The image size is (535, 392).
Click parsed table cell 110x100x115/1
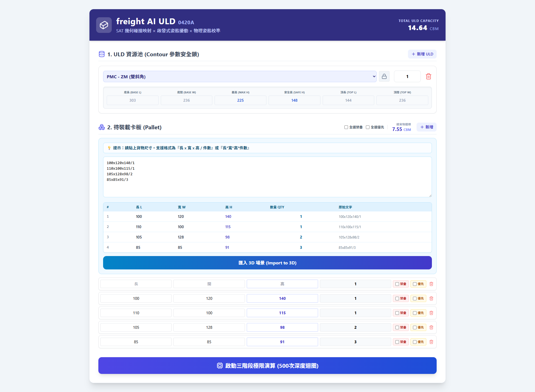click(350, 227)
